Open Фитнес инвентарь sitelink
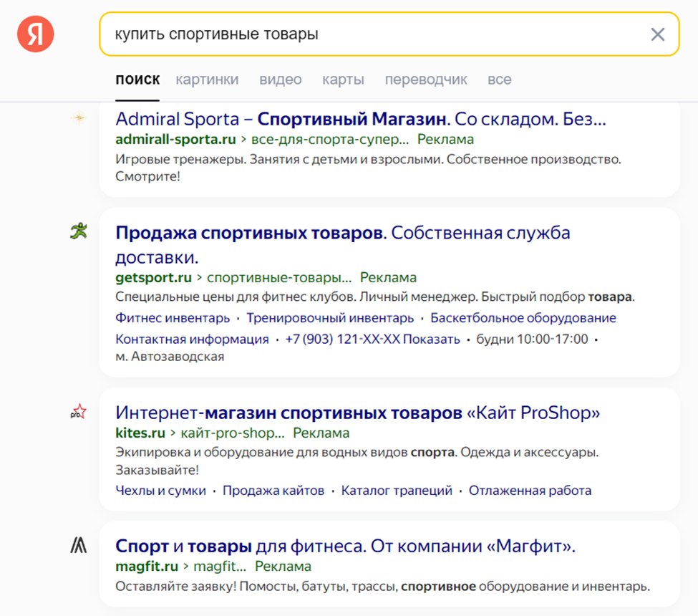The width and height of the screenshot is (698, 616). click(x=173, y=318)
